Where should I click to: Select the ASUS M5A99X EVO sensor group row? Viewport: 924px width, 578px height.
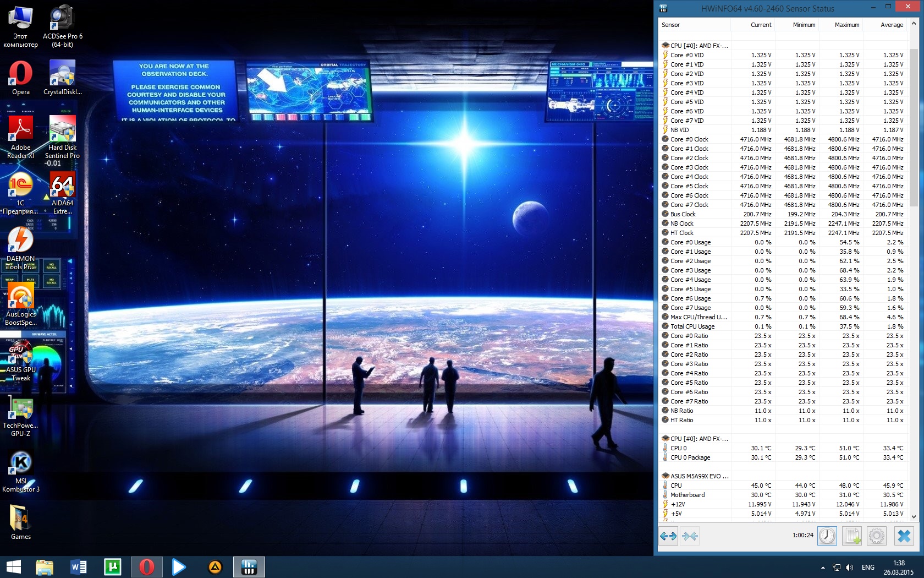(699, 476)
